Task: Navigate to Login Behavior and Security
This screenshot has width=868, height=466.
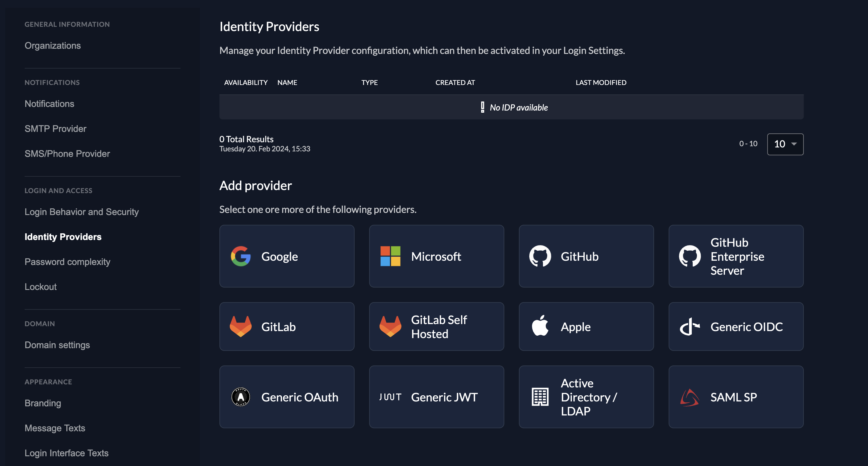Action: (x=82, y=211)
